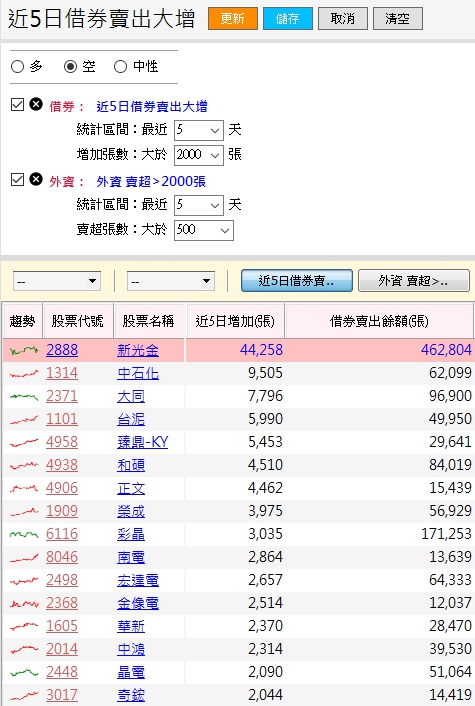This screenshot has height=706, width=475.
Task: Open 大同 stock name link
Action: pyautogui.click(x=131, y=396)
